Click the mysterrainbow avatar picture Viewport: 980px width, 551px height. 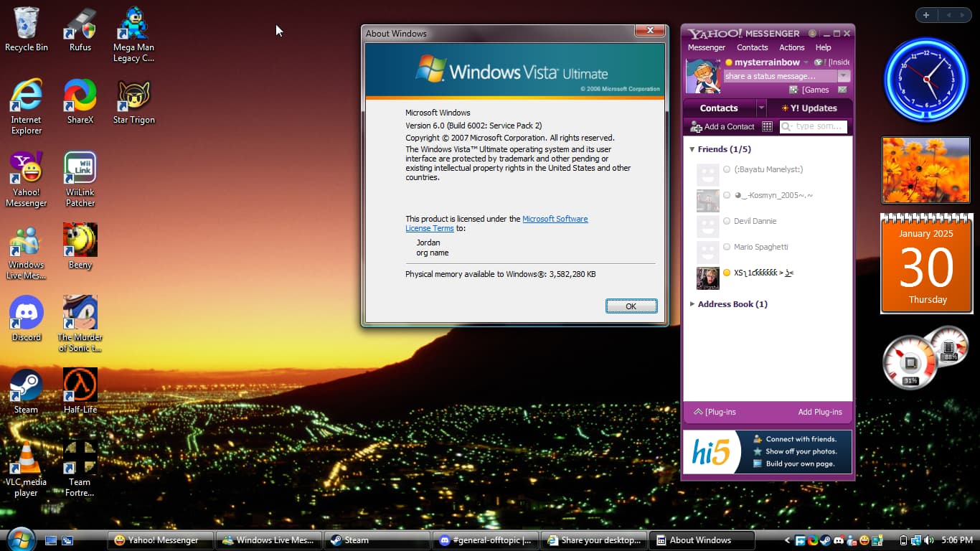click(x=703, y=76)
